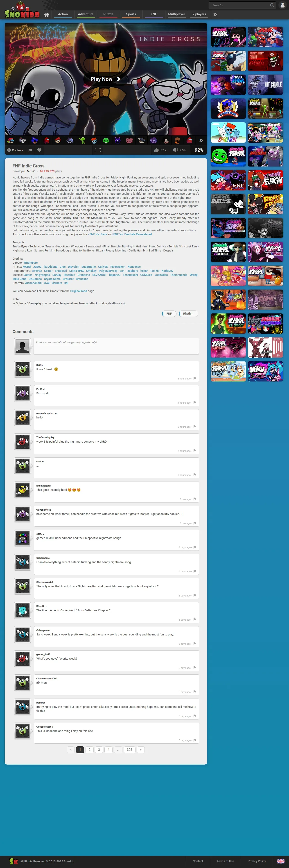Report the game with flag icon in game toolbar

(30, 150)
